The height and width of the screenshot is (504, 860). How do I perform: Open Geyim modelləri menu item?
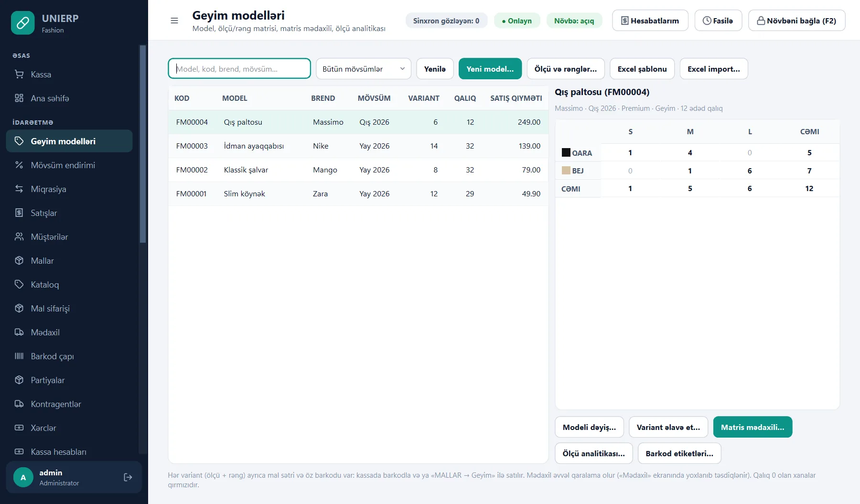pos(69,141)
